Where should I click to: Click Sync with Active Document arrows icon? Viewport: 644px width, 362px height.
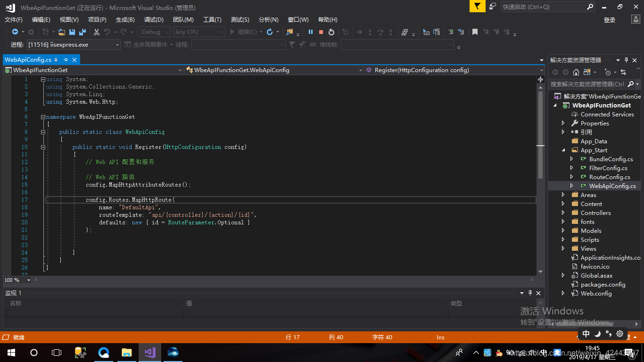pyautogui.click(x=623, y=72)
